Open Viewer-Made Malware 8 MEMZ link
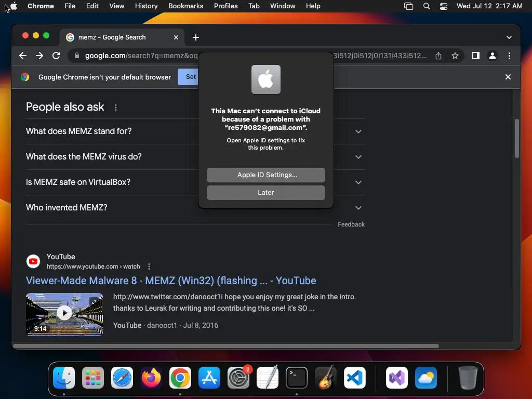 tap(171, 281)
